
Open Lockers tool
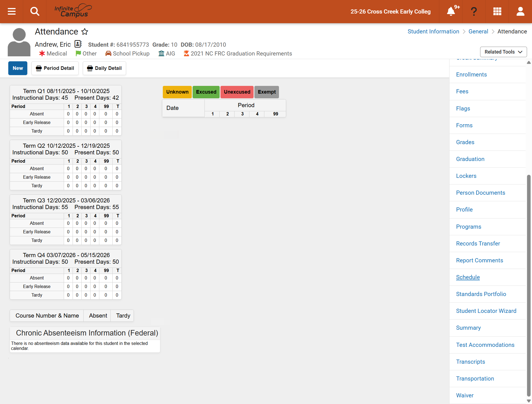coord(466,176)
